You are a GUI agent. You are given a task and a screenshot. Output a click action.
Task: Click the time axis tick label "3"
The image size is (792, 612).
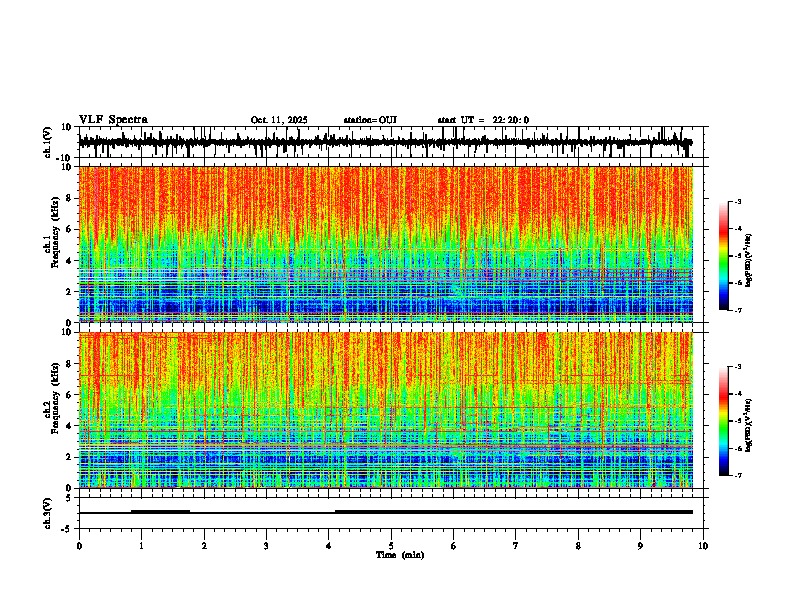pyautogui.click(x=266, y=546)
